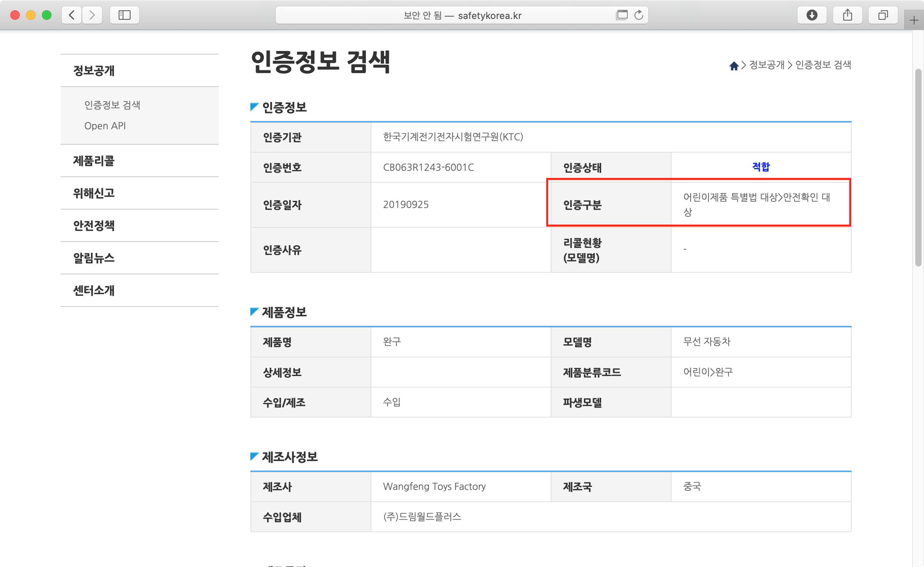The width and height of the screenshot is (924, 567).
Task: Click the Open API submenu link
Action: point(105,126)
